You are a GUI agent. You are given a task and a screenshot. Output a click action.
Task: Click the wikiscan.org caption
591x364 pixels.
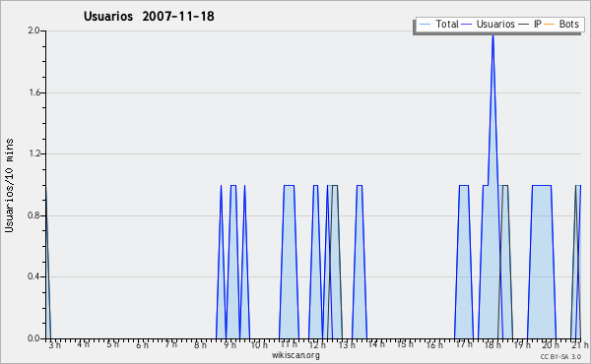point(295,355)
